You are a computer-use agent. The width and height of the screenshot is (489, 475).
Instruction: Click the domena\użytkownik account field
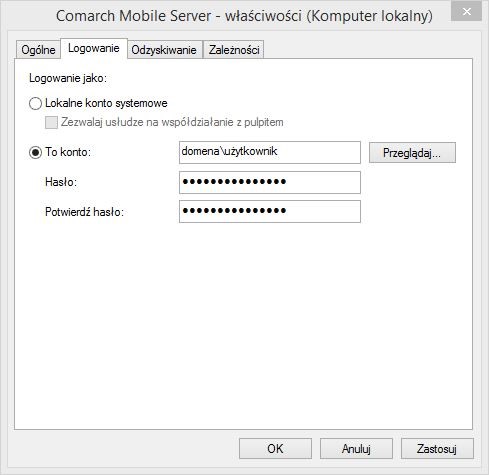(x=270, y=152)
